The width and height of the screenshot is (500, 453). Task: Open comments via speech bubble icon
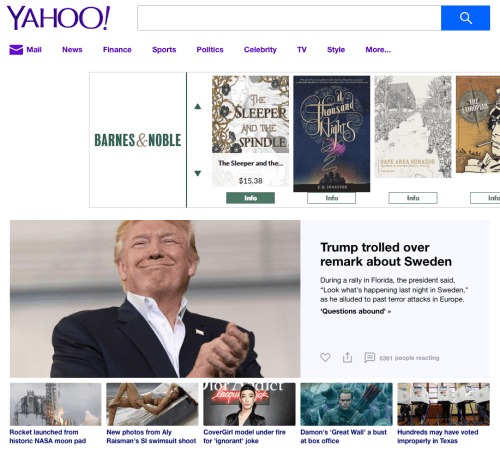point(369,357)
